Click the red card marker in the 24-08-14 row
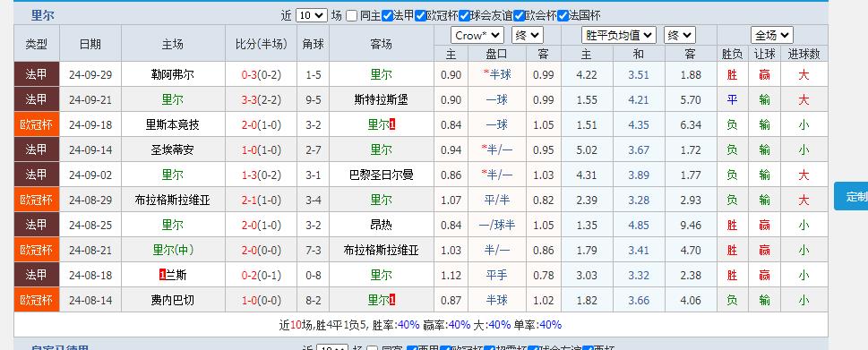 point(392,300)
